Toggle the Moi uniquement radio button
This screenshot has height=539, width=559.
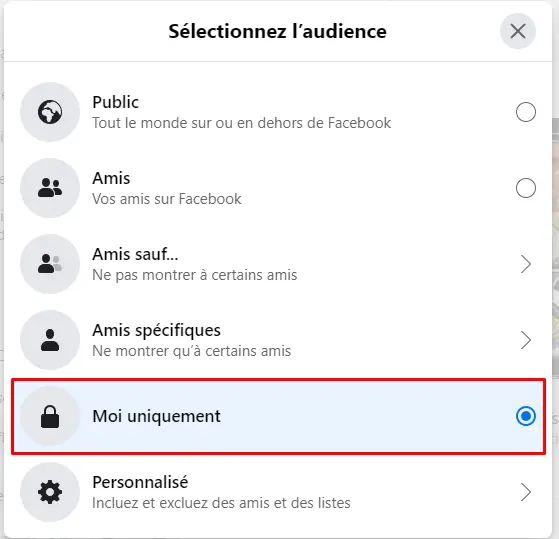pos(525,416)
